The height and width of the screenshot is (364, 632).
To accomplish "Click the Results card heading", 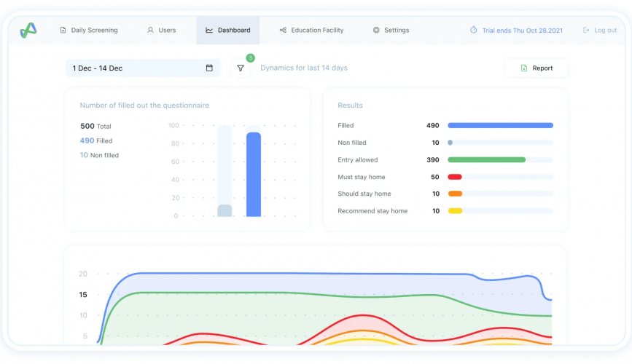I will tap(350, 105).
